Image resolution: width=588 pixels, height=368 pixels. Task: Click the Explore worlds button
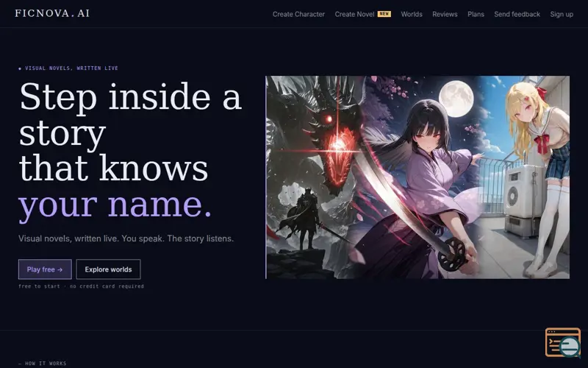(108, 269)
